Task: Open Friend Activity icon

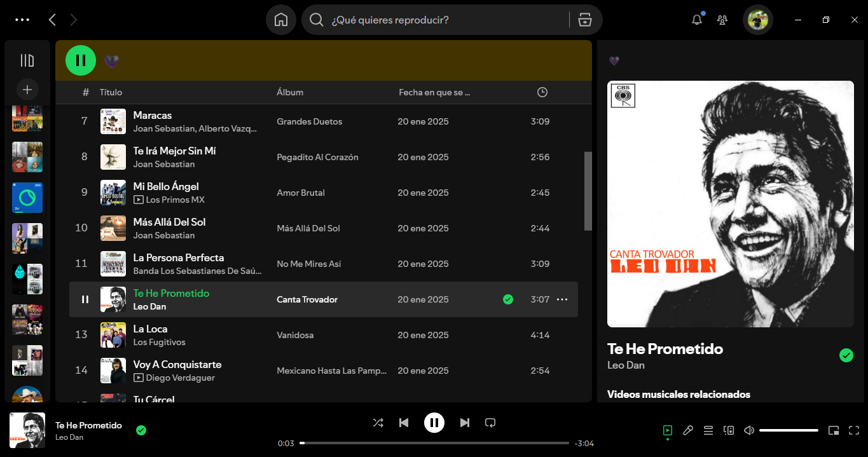Action: (x=722, y=20)
